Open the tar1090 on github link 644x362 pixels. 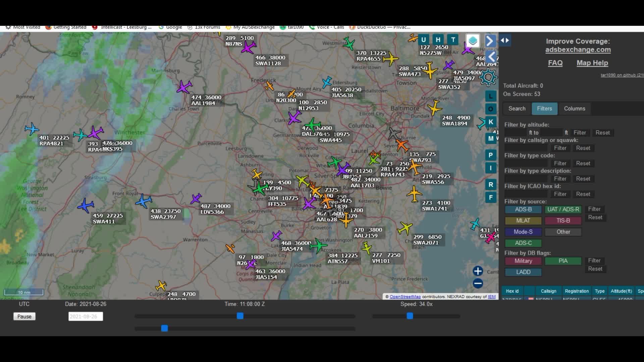click(x=622, y=75)
